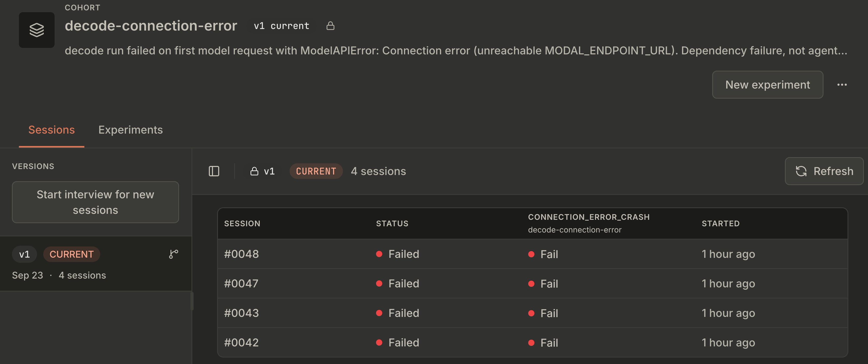Image resolution: width=868 pixels, height=364 pixels.
Task: Click the versions panel scrollbar handle
Action: click(192, 301)
